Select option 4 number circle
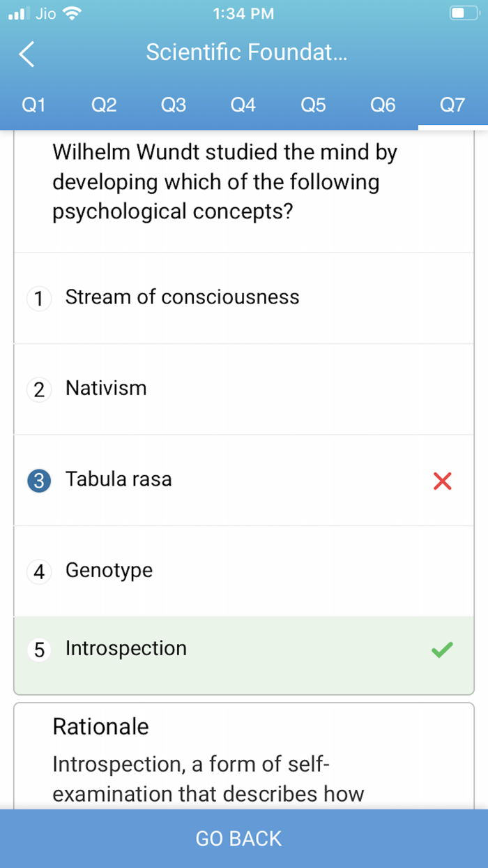This screenshot has width=488, height=868. (x=39, y=572)
